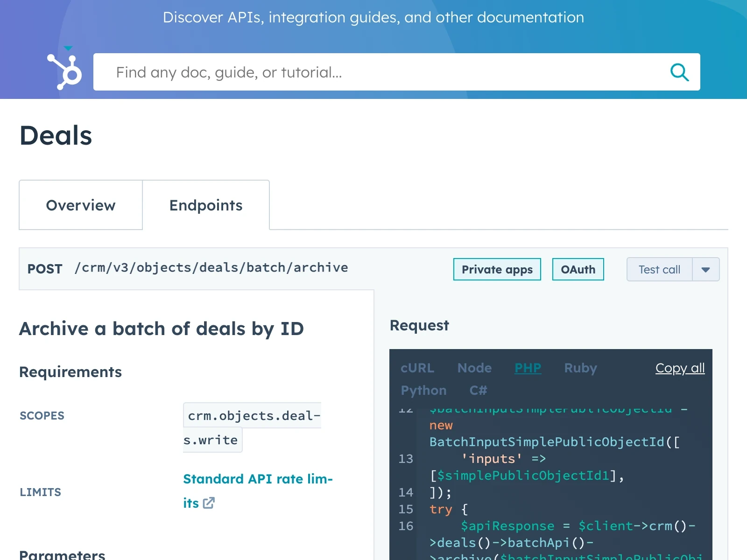Open the small caret above the HubSpot logo
This screenshot has width=747, height=560.
68,48
